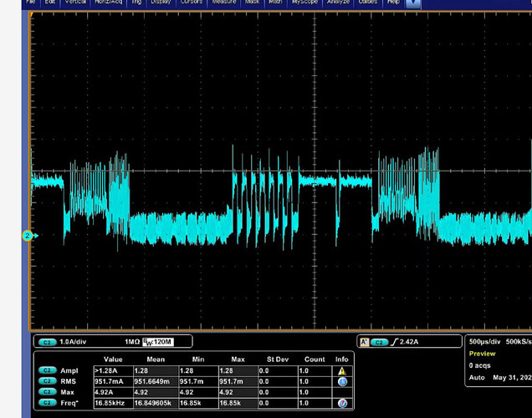Click the 1MΩ termination readout

(x=132, y=342)
